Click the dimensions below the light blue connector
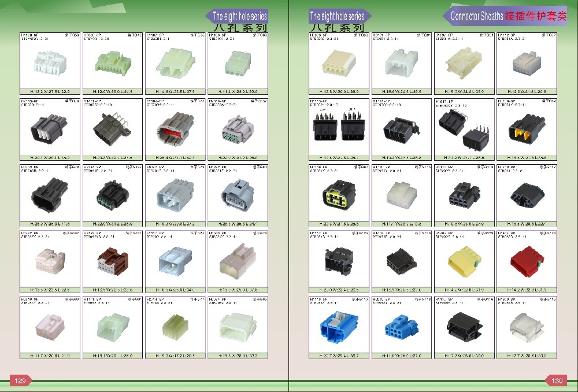 pos(175,290)
